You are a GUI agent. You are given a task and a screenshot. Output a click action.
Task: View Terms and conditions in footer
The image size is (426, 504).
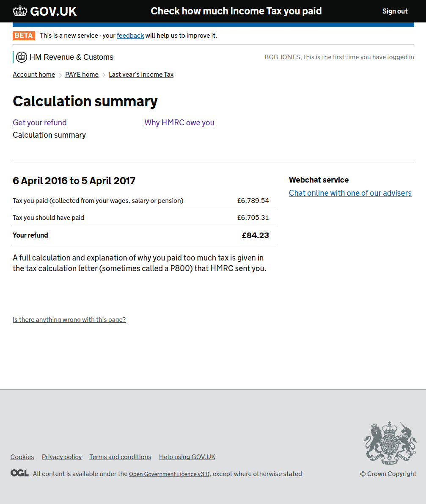pyautogui.click(x=120, y=457)
